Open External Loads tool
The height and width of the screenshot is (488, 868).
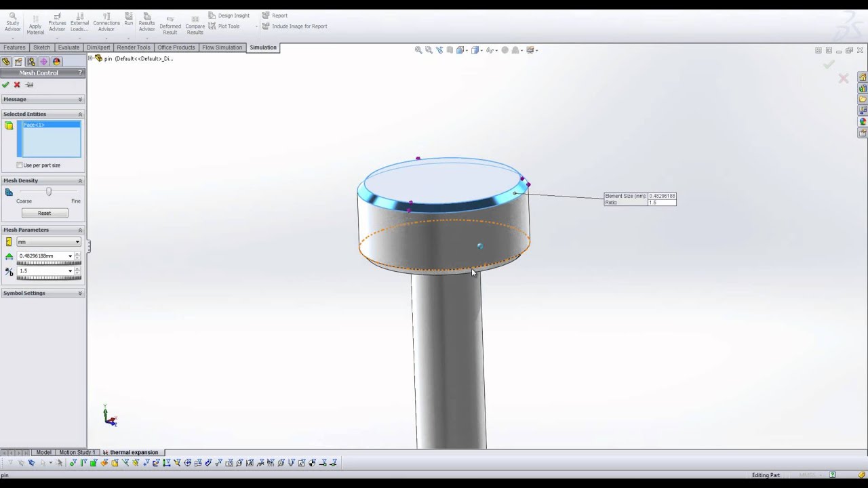coord(79,22)
